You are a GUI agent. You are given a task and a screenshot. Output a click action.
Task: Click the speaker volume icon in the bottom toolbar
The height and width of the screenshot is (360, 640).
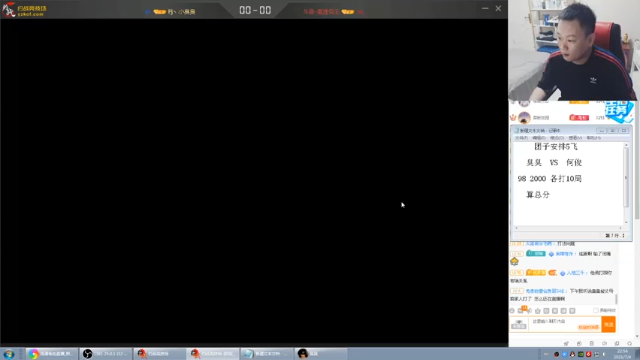point(604,344)
